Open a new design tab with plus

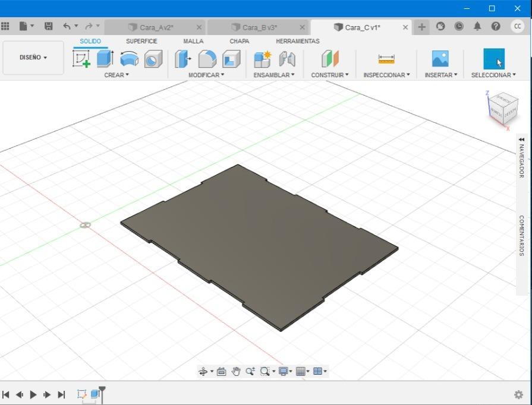[x=421, y=27]
